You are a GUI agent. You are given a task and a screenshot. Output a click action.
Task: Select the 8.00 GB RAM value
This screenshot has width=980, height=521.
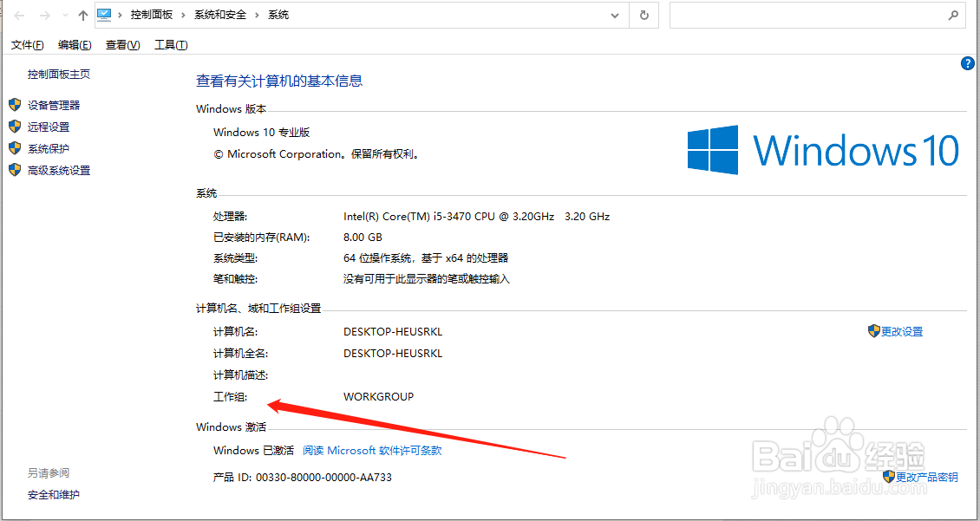pyautogui.click(x=363, y=238)
